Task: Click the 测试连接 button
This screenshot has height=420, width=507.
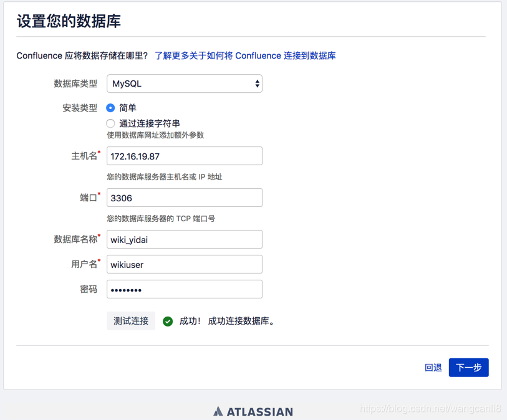Action: click(131, 321)
